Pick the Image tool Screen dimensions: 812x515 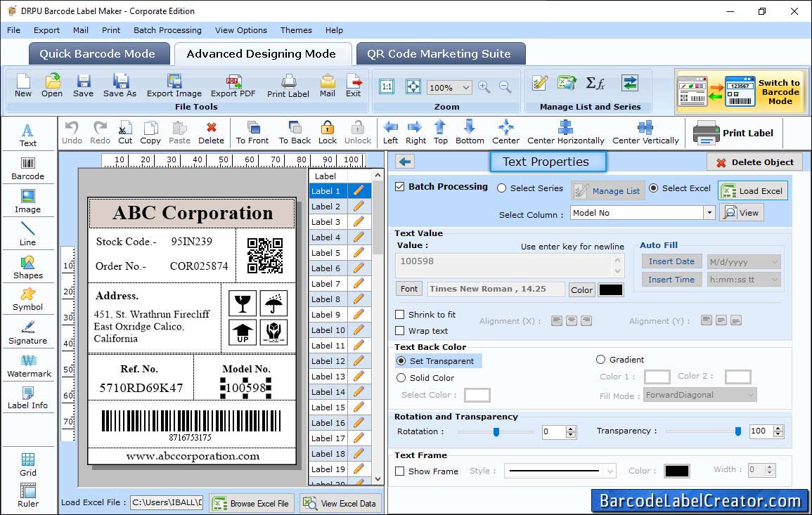(x=28, y=202)
